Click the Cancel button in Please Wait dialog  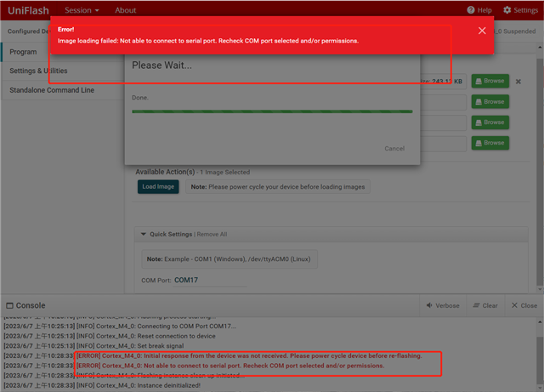pyautogui.click(x=394, y=149)
